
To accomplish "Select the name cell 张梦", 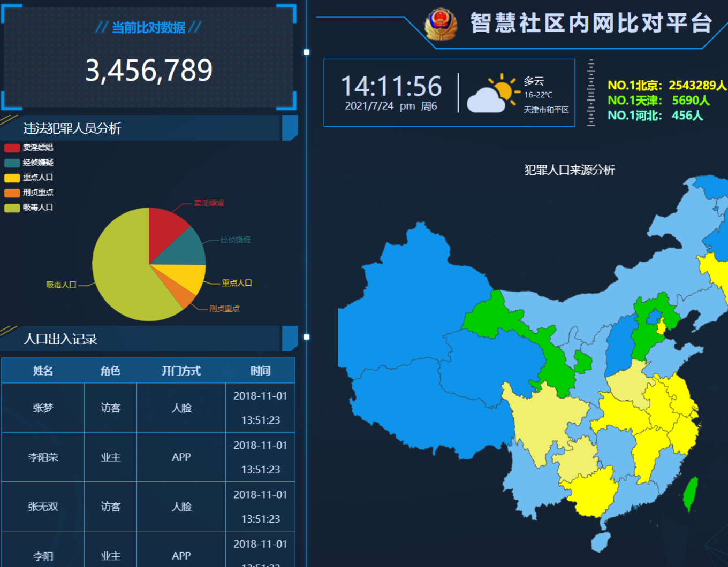I will [x=43, y=408].
